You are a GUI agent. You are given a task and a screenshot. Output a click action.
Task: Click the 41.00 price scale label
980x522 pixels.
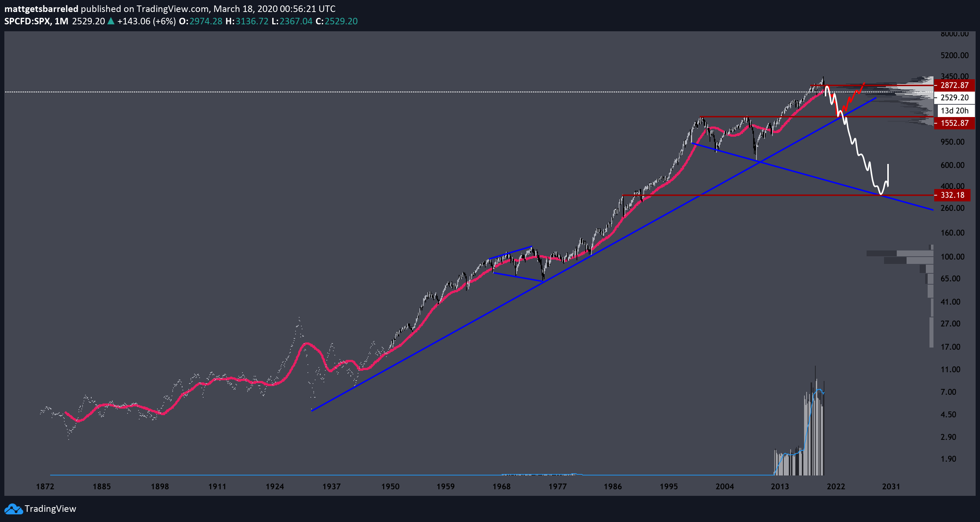pos(950,301)
